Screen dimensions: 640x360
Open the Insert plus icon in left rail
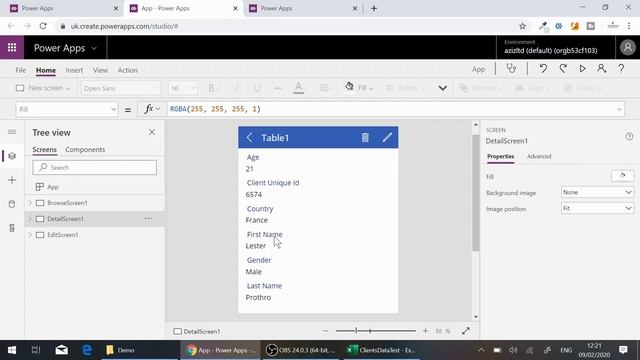point(12,180)
